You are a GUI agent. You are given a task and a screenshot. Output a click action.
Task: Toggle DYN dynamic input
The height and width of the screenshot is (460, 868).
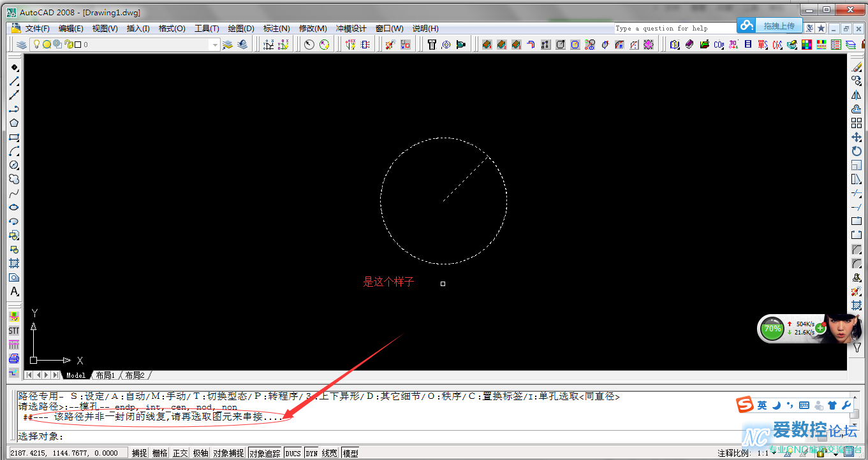click(x=311, y=453)
